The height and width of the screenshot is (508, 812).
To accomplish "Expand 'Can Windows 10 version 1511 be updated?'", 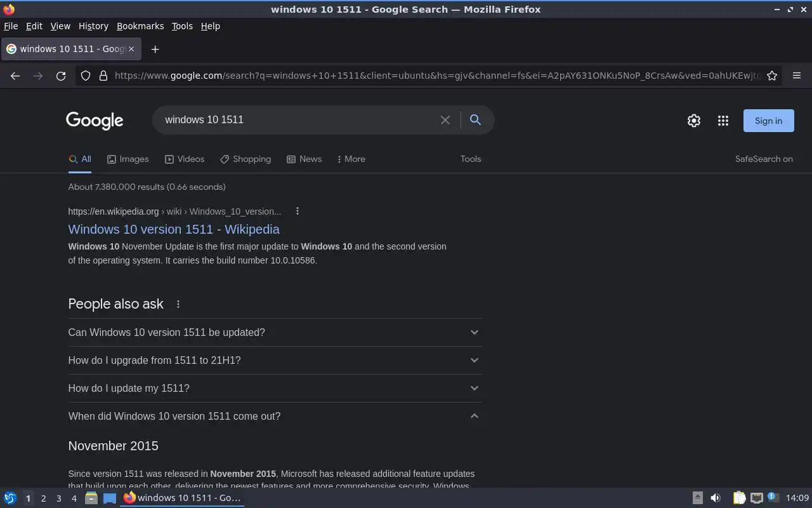I will click(275, 332).
